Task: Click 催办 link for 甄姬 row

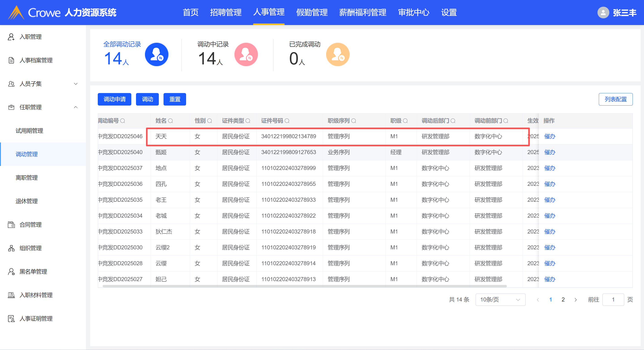Action: [550, 152]
